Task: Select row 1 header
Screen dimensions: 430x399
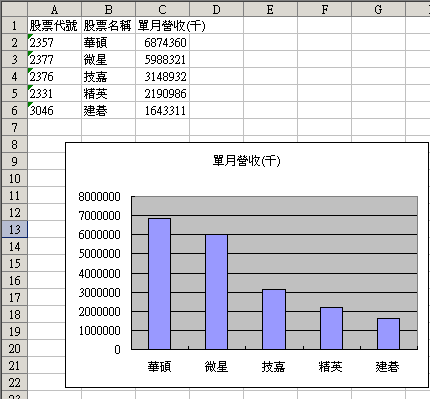Action: (x=14, y=25)
